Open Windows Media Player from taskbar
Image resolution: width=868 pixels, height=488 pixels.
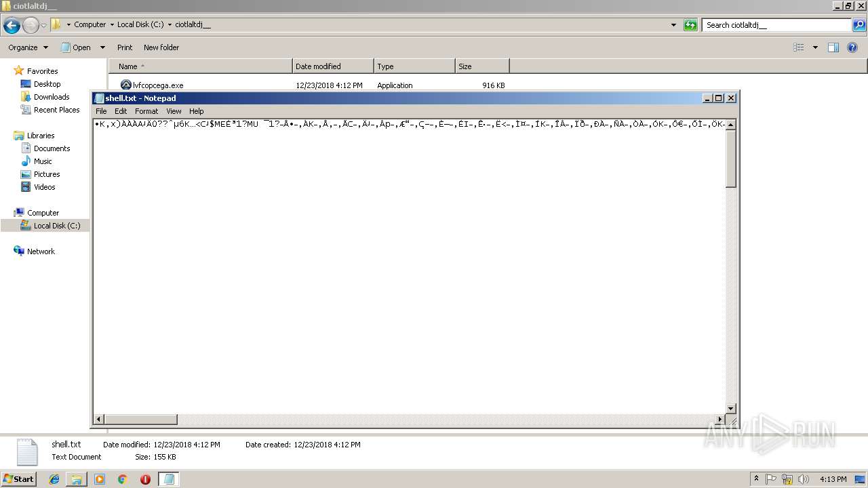(x=100, y=479)
